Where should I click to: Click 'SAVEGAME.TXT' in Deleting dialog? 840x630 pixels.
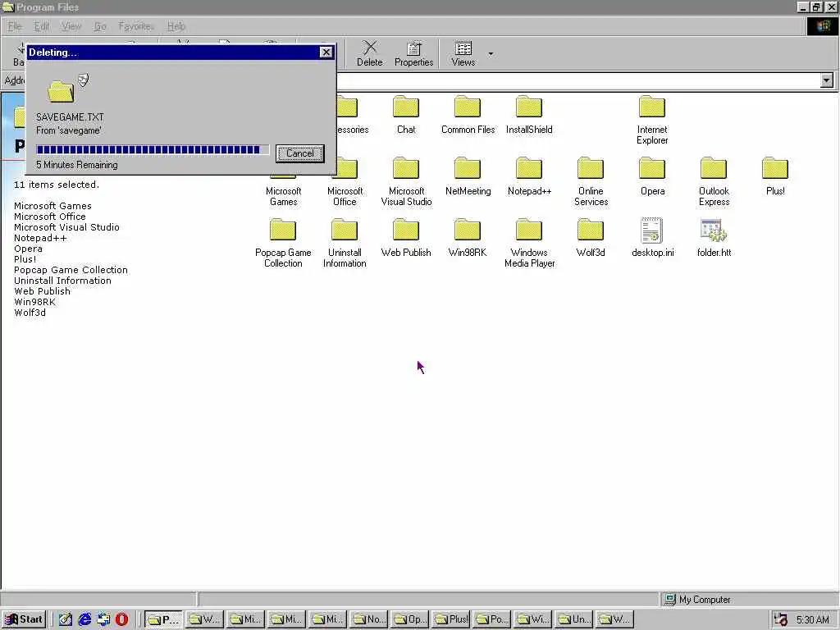tap(70, 116)
